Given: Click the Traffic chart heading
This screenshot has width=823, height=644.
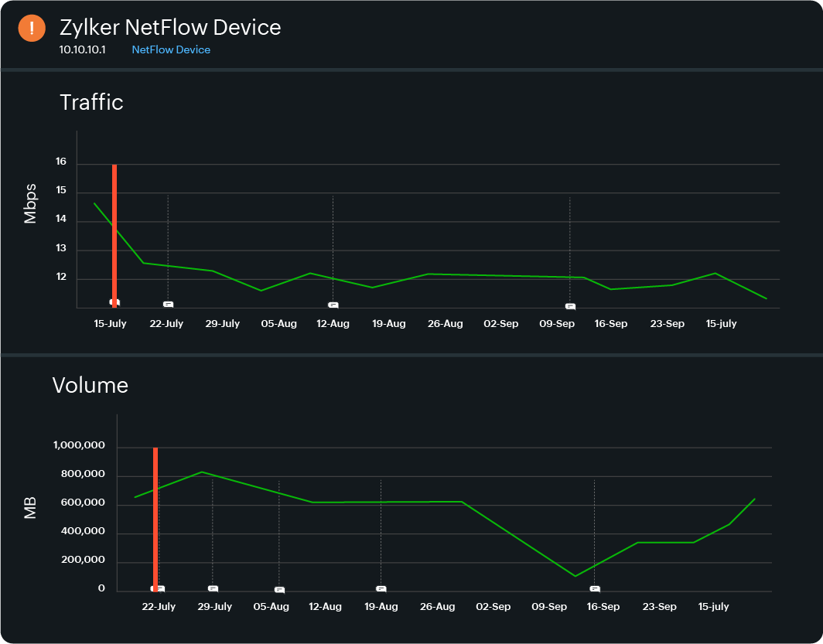Looking at the screenshot, I should pyautogui.click(x=91, y=102).
